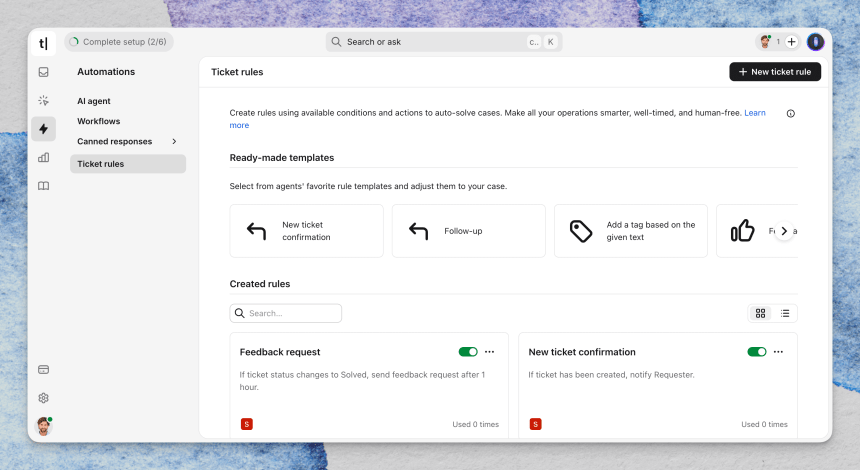Choose the New ticket confirmation template

[x=307, y=231]
